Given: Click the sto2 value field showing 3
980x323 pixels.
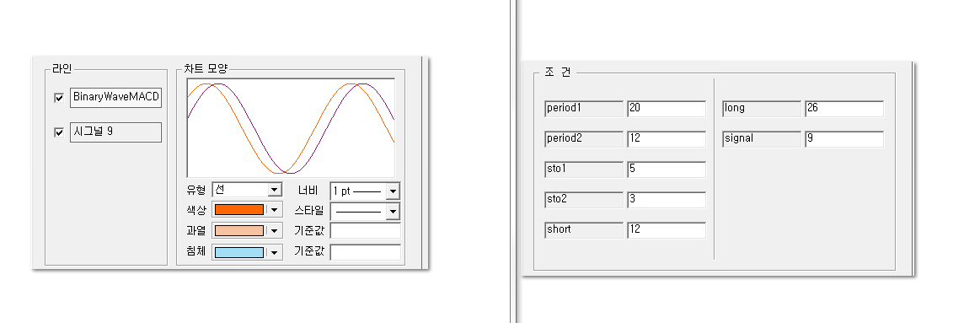Looking at the screenshot, I should click(667, 200).
